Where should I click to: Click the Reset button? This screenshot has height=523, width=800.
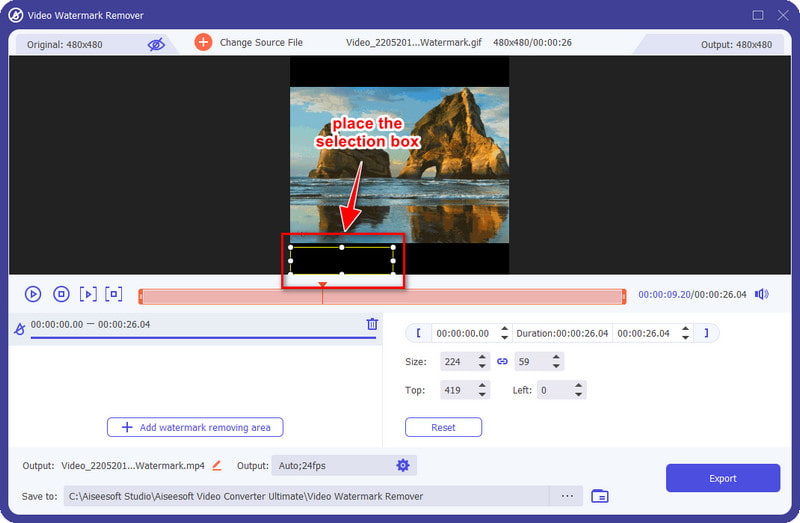tap(443, 428)
